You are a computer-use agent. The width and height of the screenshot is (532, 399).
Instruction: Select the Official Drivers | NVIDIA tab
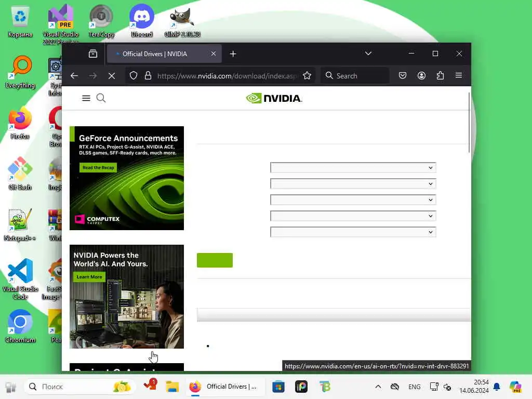tap(164, 54)
